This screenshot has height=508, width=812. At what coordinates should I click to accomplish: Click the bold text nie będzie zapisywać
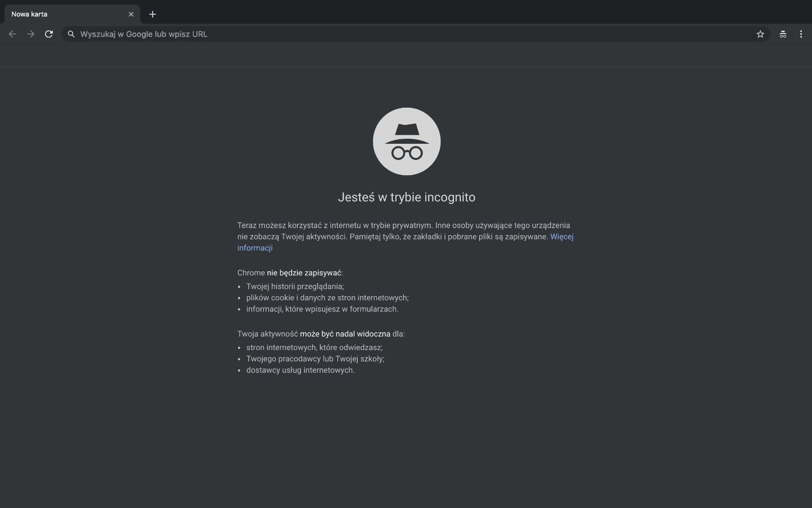(304, 273)
